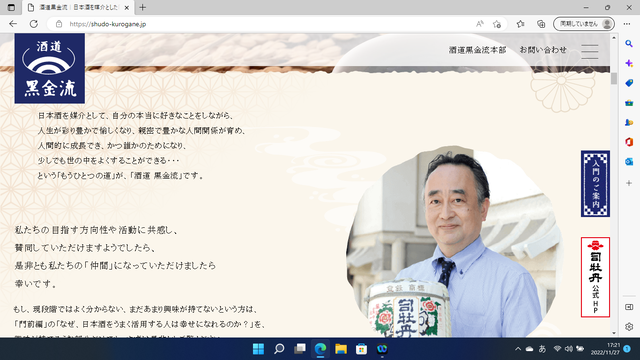Click the 入門のご案内 banner
This screenshot has width=640, height=360.
point(596,184)
